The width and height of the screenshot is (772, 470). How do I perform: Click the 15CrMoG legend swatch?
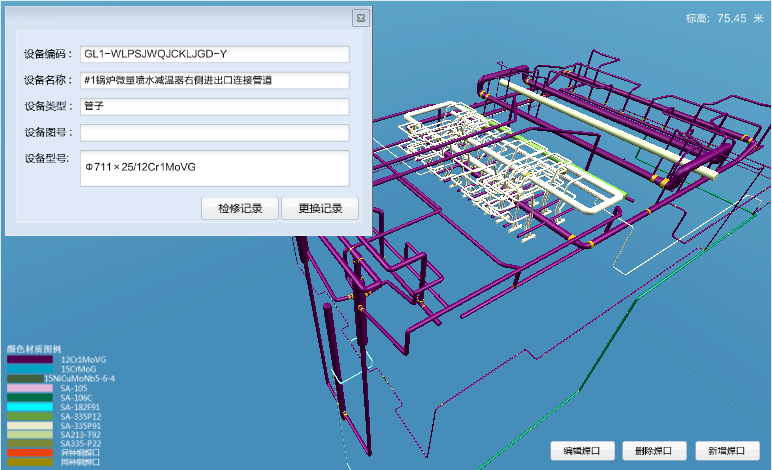pos(30,369)
